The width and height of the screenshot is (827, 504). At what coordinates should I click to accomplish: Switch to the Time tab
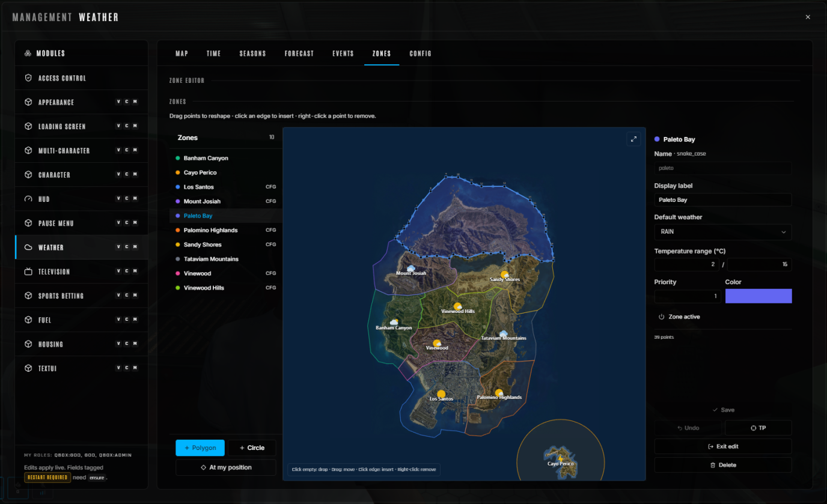click(213, 53)
